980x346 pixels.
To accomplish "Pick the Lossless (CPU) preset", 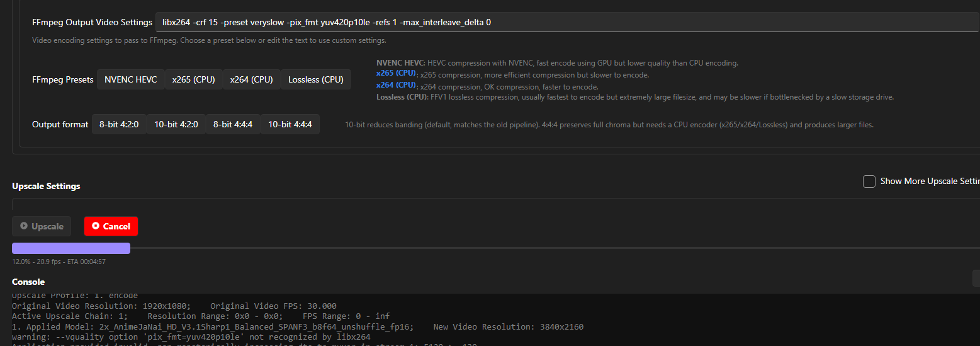I will [316, 79].
